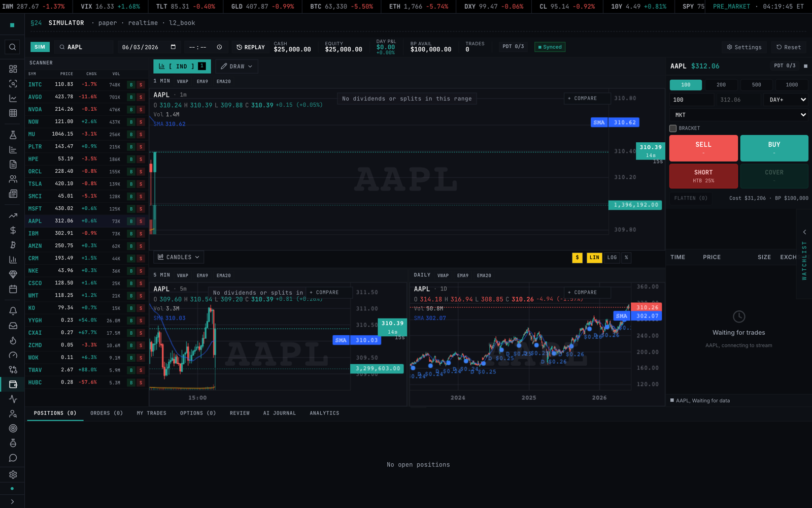Open the activity pulse icon in sidebar
This screenshot has width=812, height=508.
[13, 399]
